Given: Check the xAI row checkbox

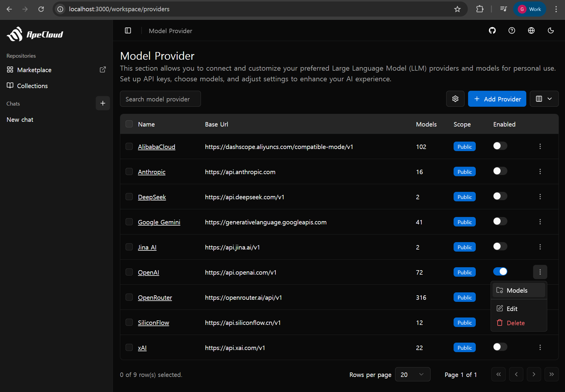Looking at the screenshot, I should pos(129,347).
